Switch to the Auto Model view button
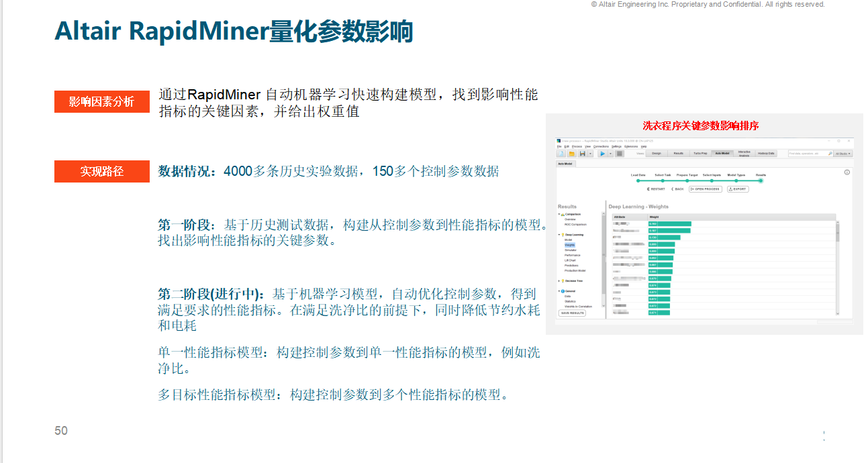 [722, 154]
